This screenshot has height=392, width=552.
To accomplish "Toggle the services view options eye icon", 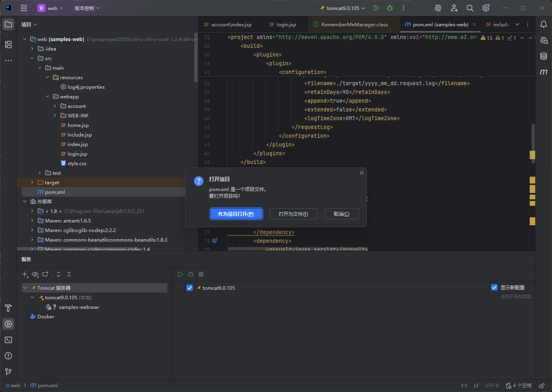I will point(35,274).
